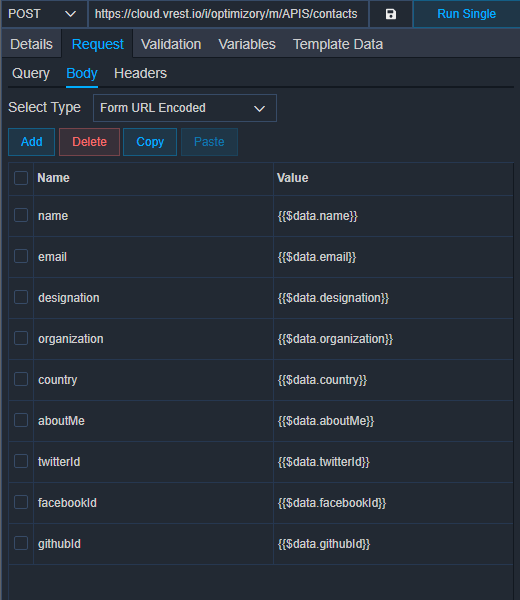Click the Run Single button
Viewport: 520px width, 600px height.
click(x=466, y=14)
